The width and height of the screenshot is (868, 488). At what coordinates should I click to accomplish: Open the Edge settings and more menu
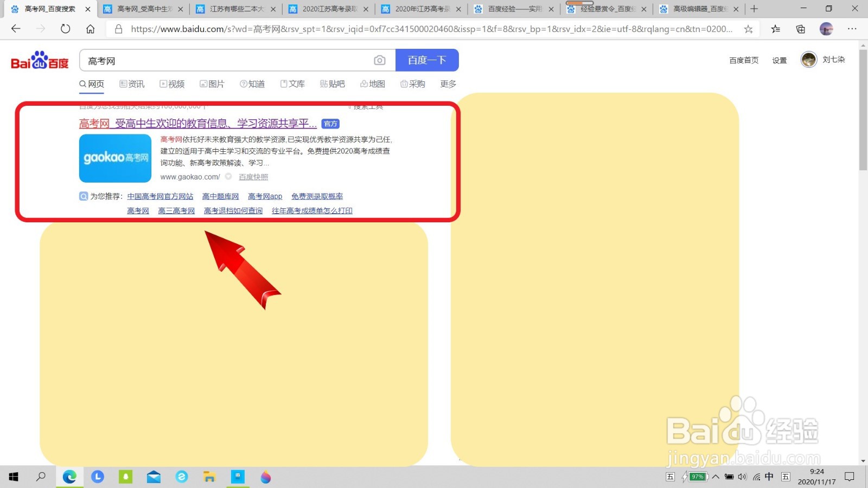[852, 29]
